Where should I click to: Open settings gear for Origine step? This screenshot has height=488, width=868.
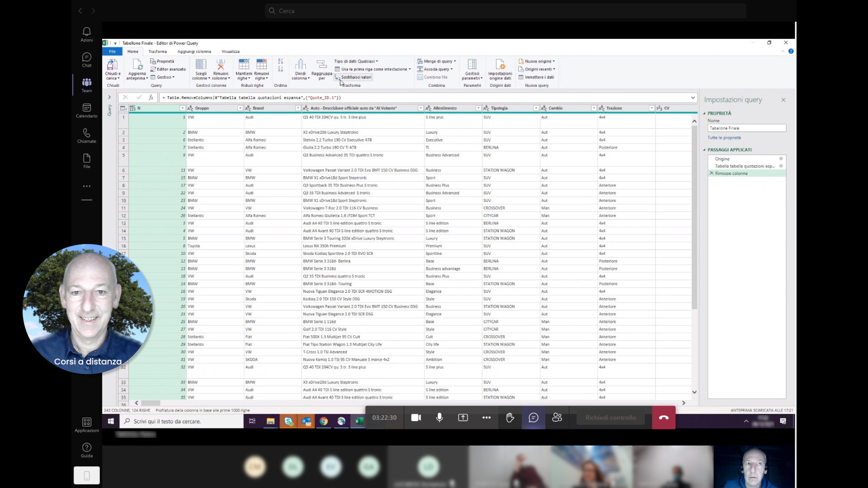[781, 159]
